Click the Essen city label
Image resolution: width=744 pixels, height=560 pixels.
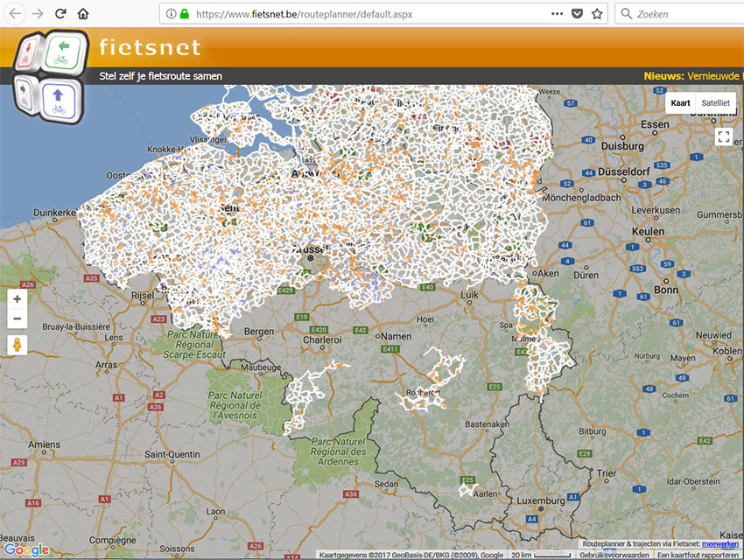tap(655, 124)
